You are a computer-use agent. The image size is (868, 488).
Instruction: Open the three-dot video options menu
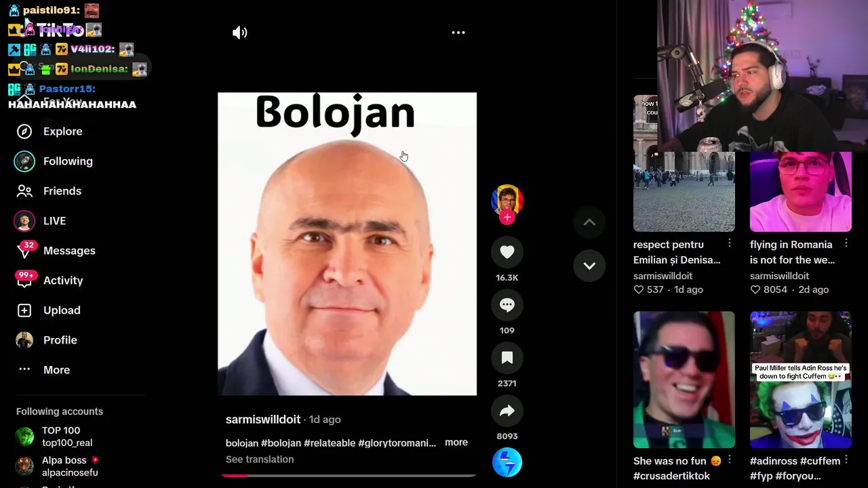(x=458, y=33)
